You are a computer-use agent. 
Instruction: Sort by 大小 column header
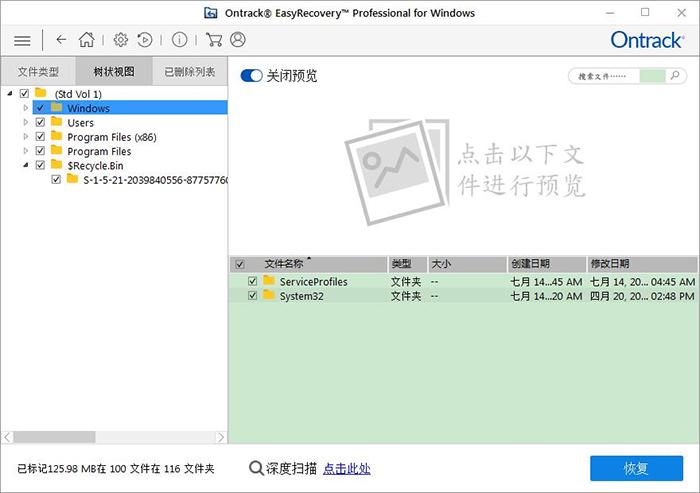pyautogui.click(x=467, y=264)
